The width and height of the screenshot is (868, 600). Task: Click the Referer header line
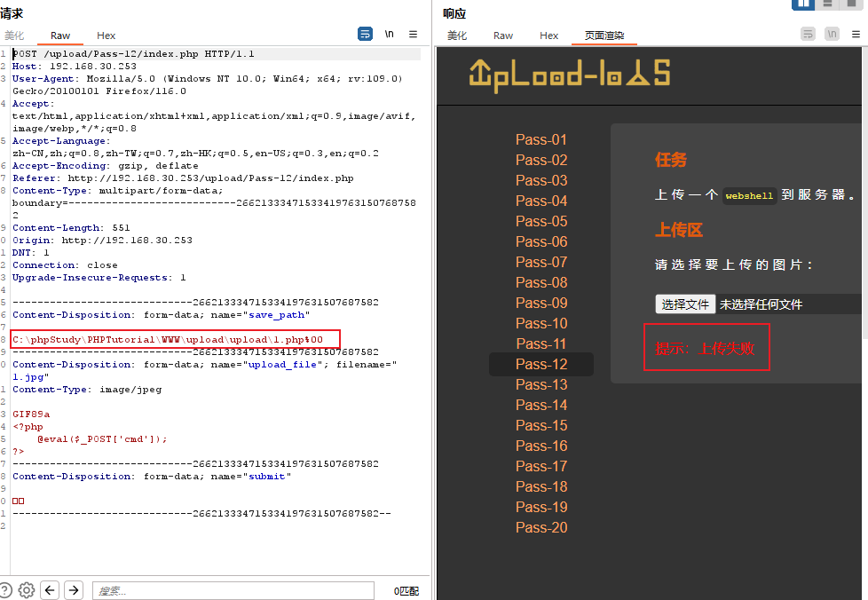[x=183, y=178]
